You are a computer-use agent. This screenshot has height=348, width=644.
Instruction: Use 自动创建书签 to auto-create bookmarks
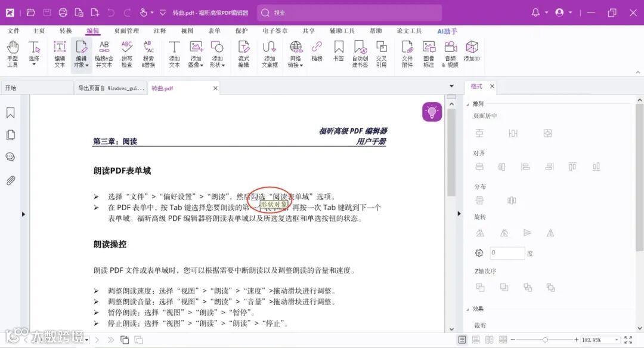[x=361, y=53]
